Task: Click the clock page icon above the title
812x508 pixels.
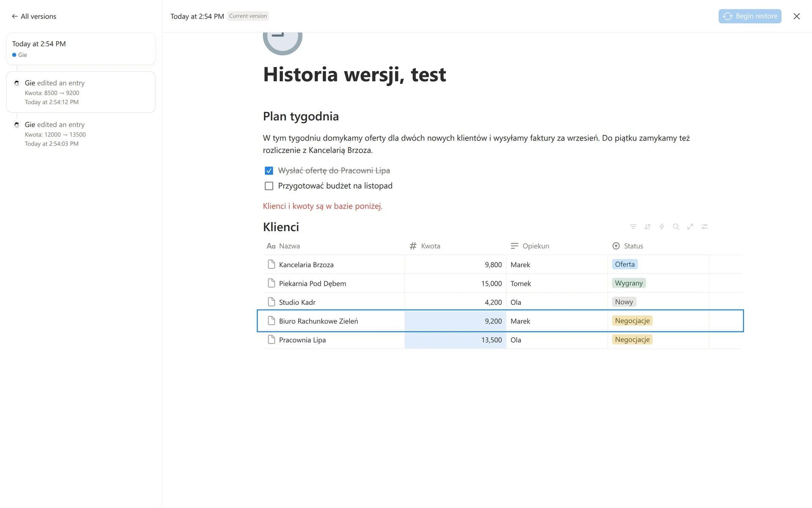Action: (x=283, y=43)
